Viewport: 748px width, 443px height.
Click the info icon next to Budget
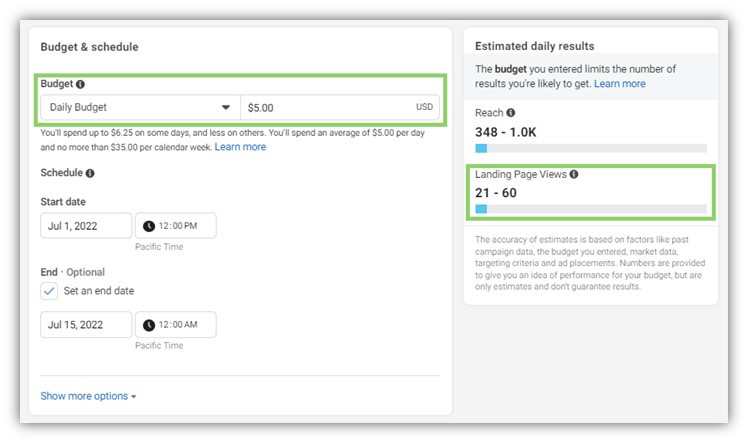[81, 85]
